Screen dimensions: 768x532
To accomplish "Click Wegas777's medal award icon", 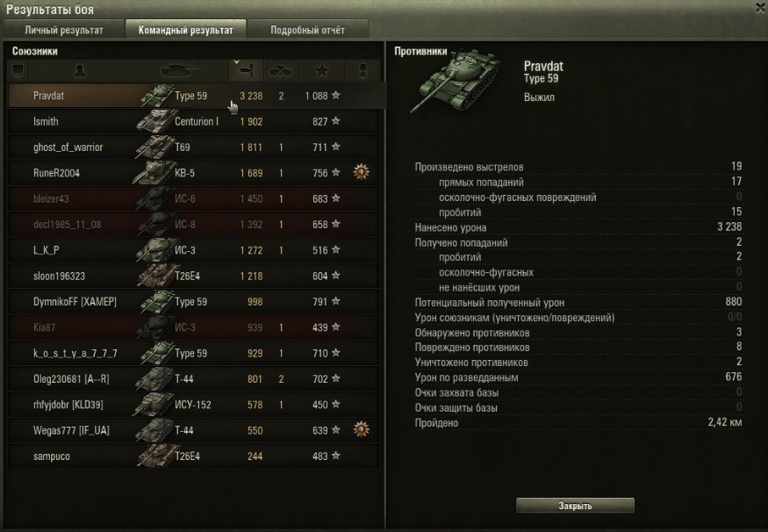I will pos(362,429).
